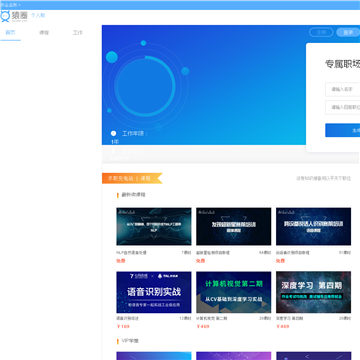This screenshot has height=360, width=360.
Task: Click the VIP section heading
Action: pos(130,341)
